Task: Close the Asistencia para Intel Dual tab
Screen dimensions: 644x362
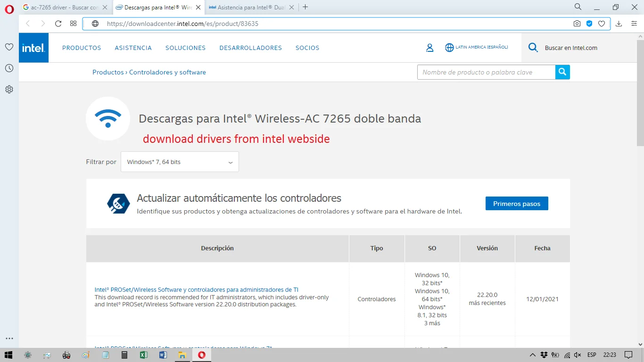Action: click(x=291, y=7)
